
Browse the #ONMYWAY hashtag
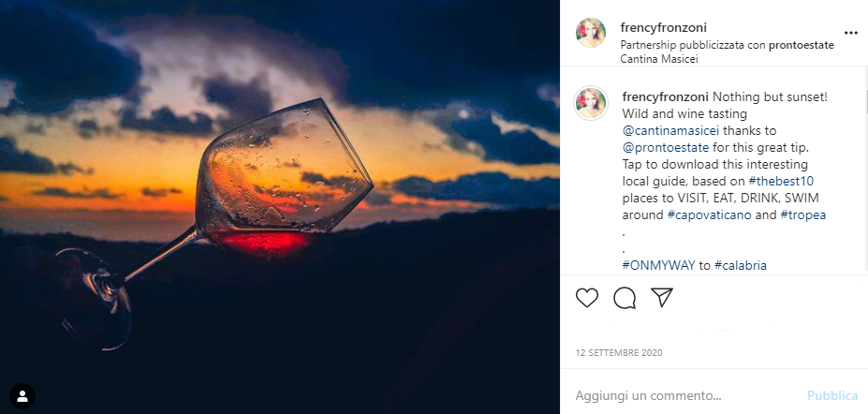coord(658,265)
